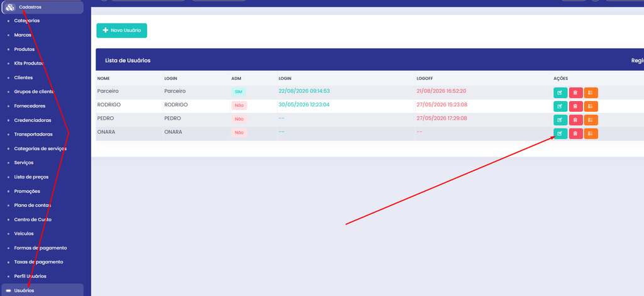Click the Lista de Usuários heading
The image size is (644, 296).
128,60
